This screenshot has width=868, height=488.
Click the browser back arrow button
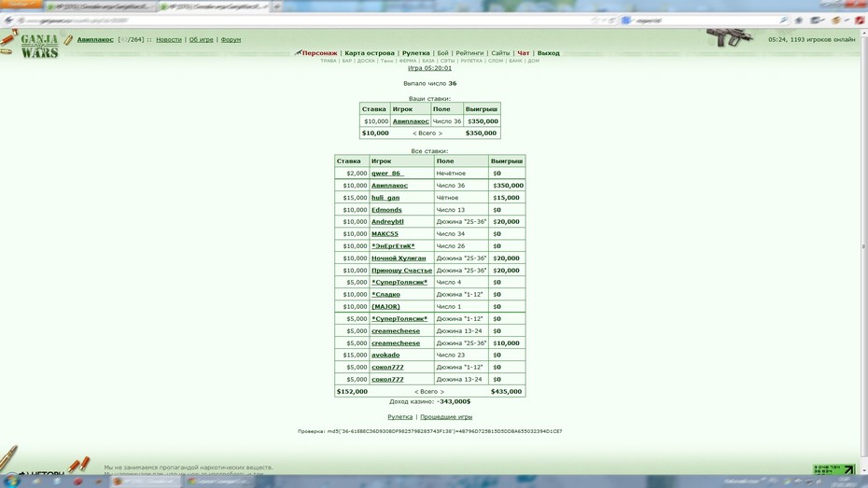(8, 21)
